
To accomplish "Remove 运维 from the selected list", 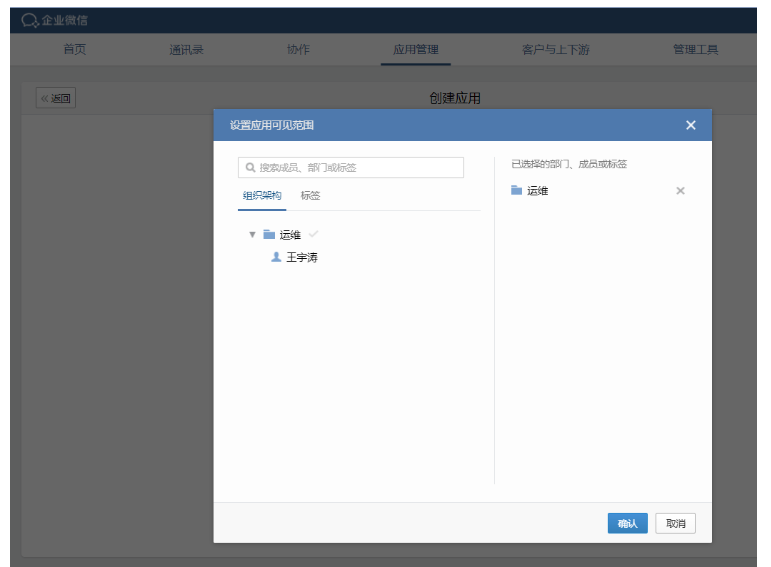I will (680, 190).
